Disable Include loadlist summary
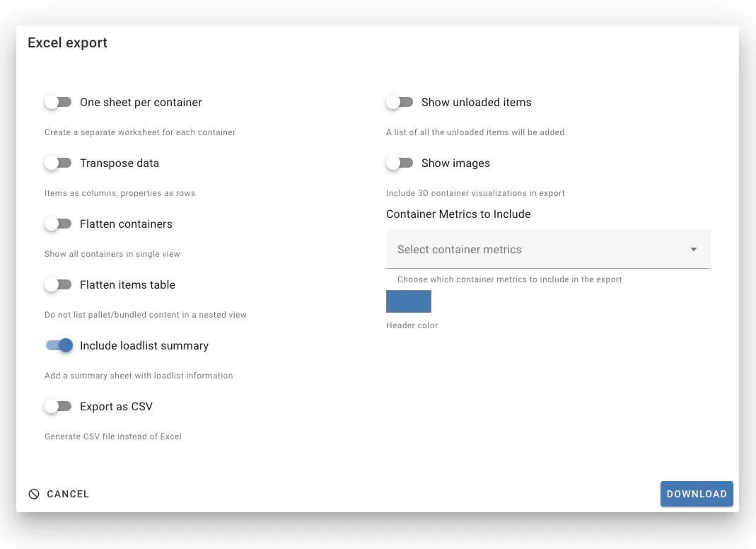The height and width of the screenshot is (549, 756). pos(58,345)
